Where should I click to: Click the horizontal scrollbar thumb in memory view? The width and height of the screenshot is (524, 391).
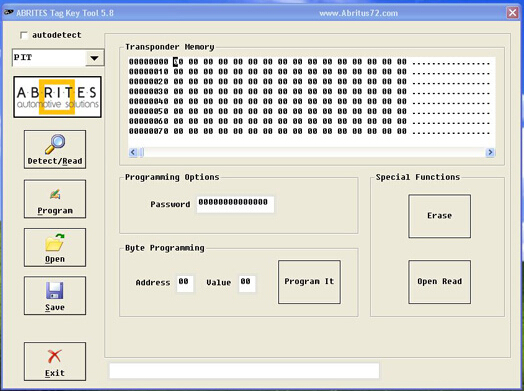click(142, 152)
